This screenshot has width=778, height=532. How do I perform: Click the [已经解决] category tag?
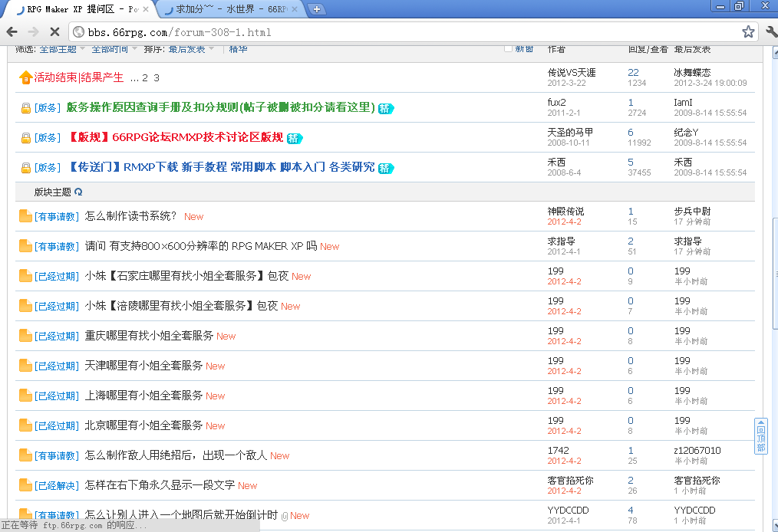57,486
